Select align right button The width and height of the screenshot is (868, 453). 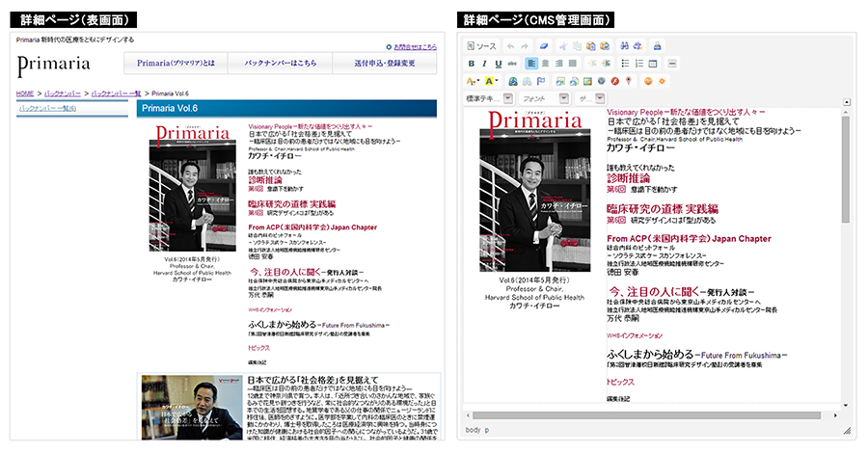[559, 64]
